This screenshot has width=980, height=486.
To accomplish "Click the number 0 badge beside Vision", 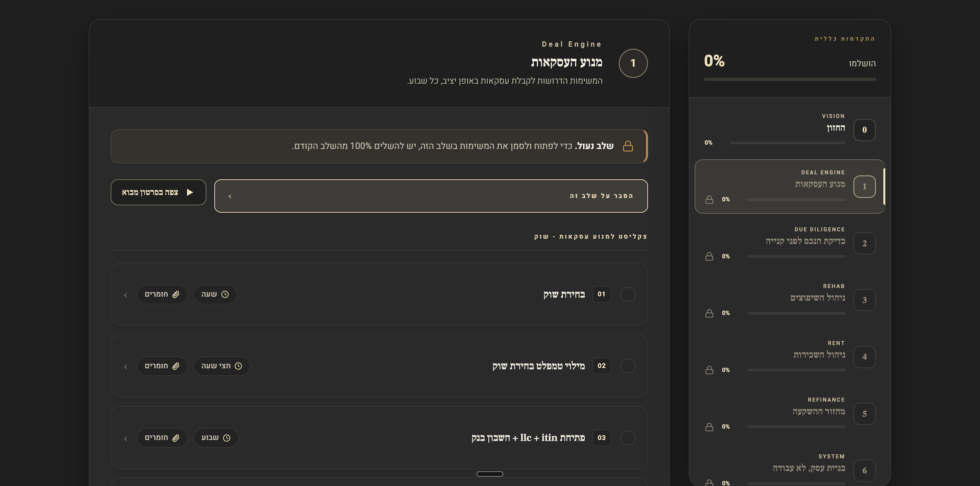I will tap(864, 130).
